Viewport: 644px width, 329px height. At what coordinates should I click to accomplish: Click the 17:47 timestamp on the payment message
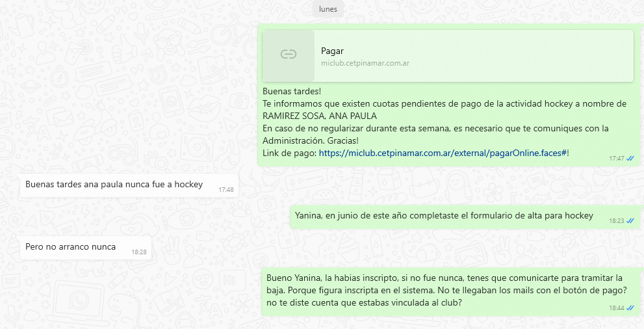coord(616,158)
